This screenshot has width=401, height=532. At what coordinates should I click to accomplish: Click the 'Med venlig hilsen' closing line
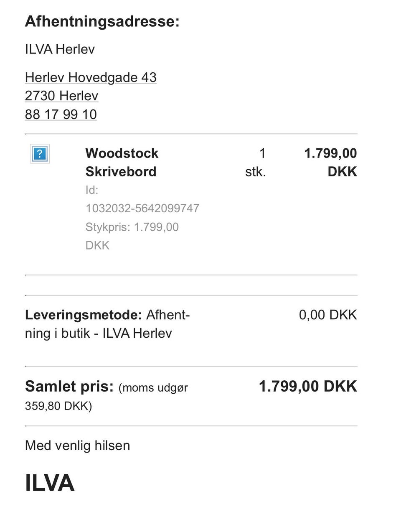click(x=78, y=445)
